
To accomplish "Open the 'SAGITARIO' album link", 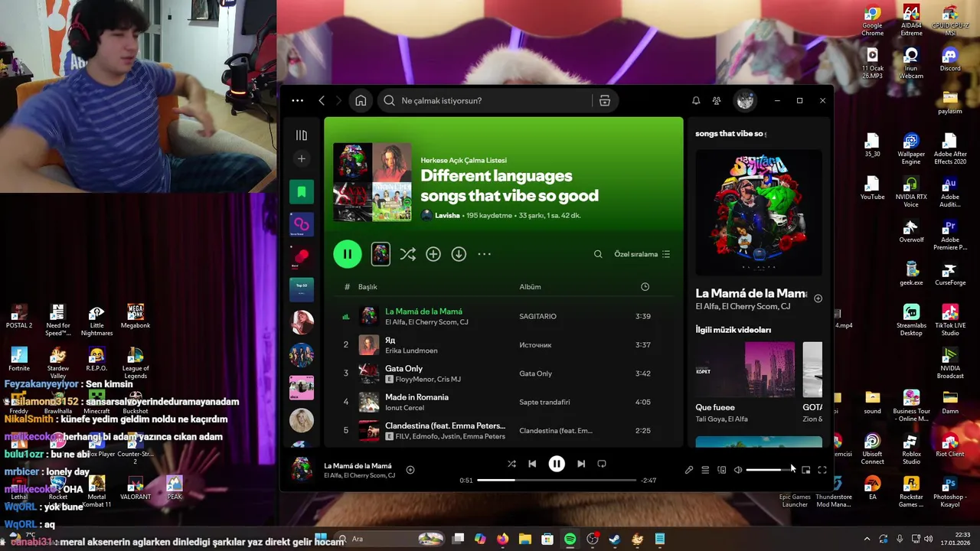I will pos(537,316).
